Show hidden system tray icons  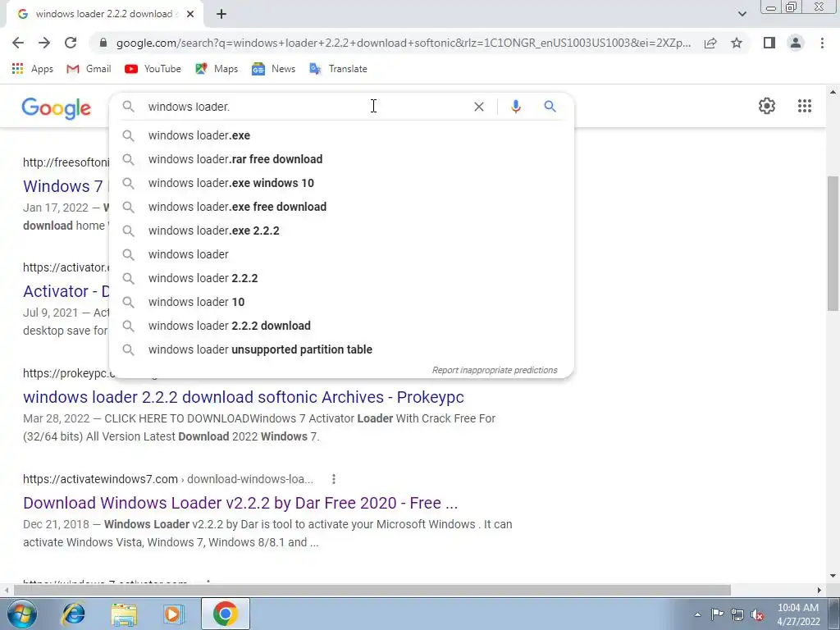coord(697,614)
